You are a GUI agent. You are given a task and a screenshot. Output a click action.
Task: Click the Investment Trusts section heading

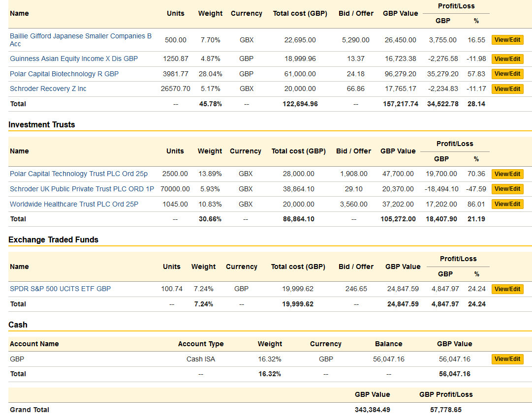pyautogui.click(x=42, y=125)
